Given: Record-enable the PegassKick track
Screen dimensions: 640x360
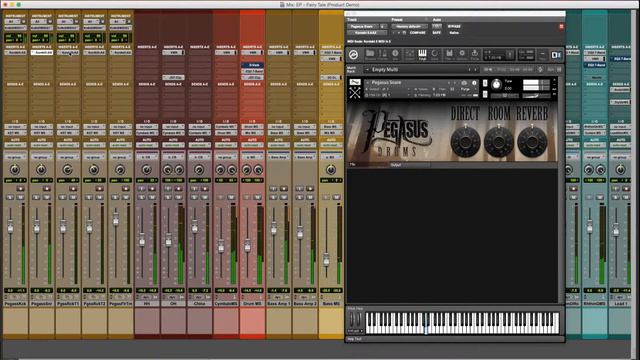Looking at the screenshot, I should pos(20,189).
